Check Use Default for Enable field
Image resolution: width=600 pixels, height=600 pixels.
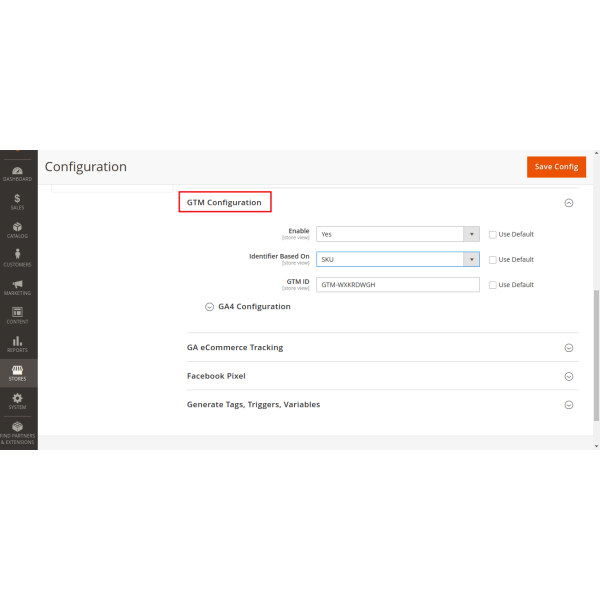(x=493, y=234)
